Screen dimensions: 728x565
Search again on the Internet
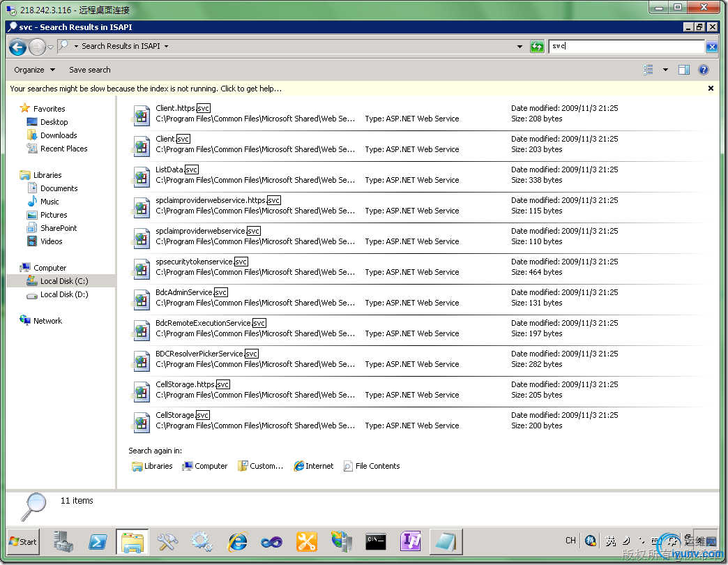click(x=314, y=466)
